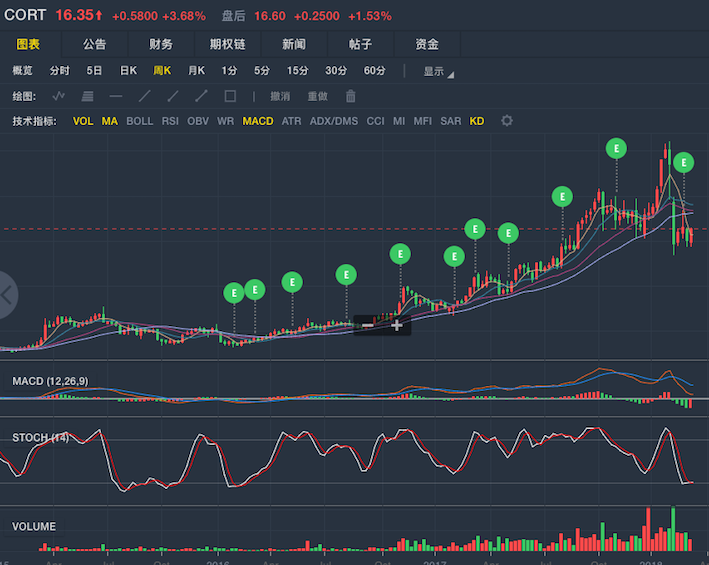Click the 重做 redo button
709x565 pixels.
pos(317,96)
